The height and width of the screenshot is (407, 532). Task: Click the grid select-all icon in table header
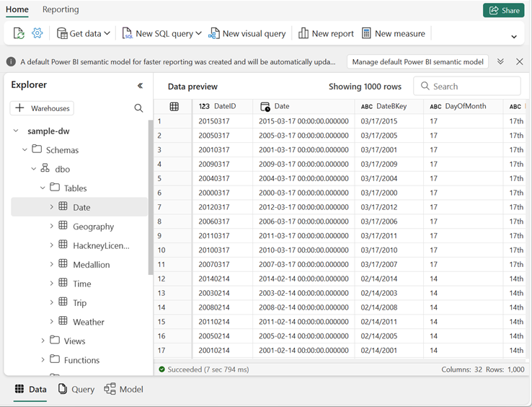click(x=174, y=106)
